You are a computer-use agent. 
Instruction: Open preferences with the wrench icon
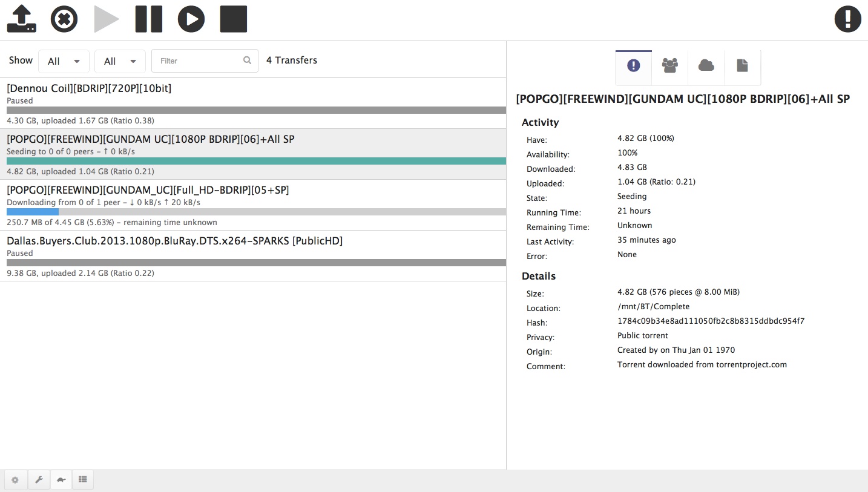point(38,480)
